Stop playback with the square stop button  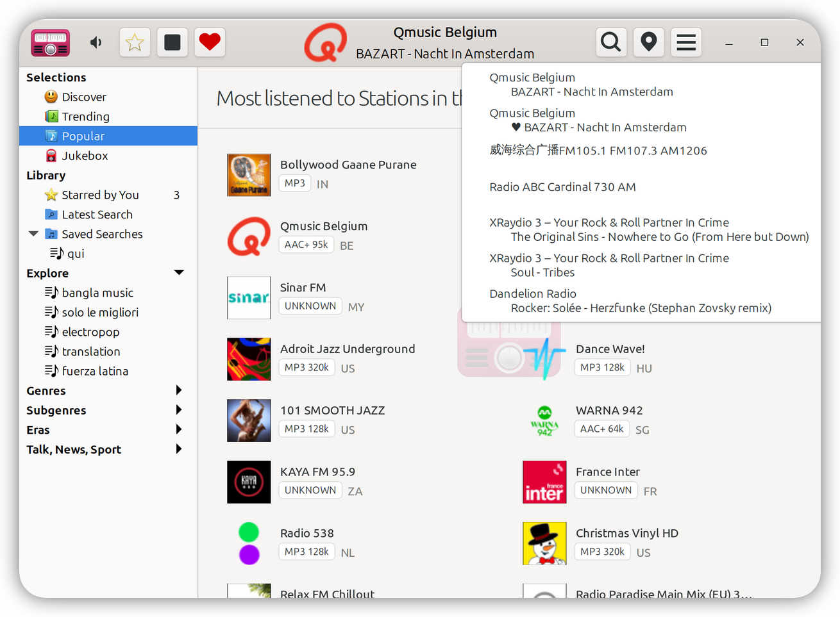pos(172,43)
